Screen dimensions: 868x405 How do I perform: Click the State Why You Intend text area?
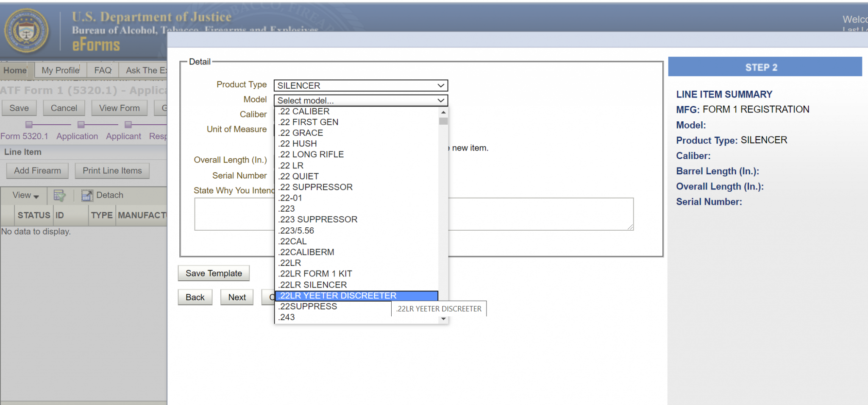coord(414,214)
